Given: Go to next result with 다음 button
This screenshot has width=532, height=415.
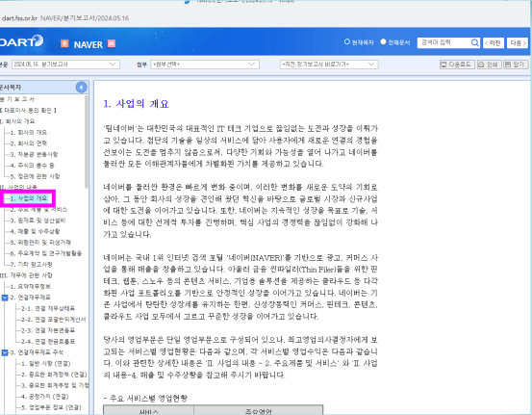Looking at the screenshot, I should pyautogui.click(x=518, y=43).
